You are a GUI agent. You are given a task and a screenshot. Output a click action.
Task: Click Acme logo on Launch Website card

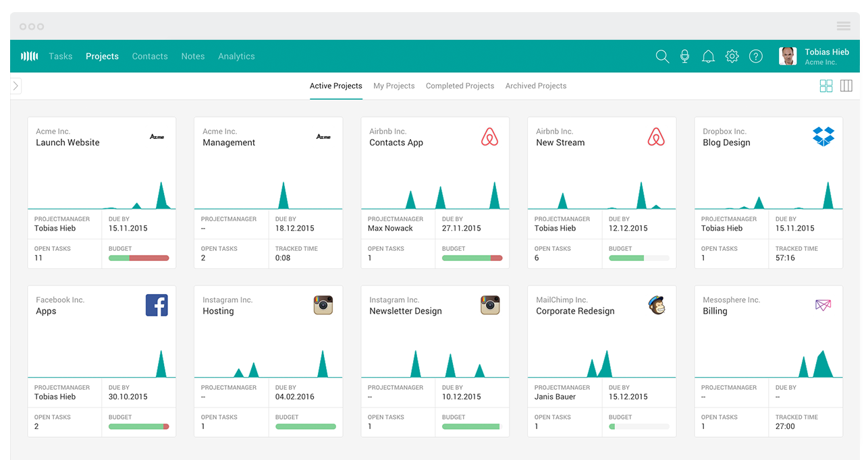tap(157, 136)
